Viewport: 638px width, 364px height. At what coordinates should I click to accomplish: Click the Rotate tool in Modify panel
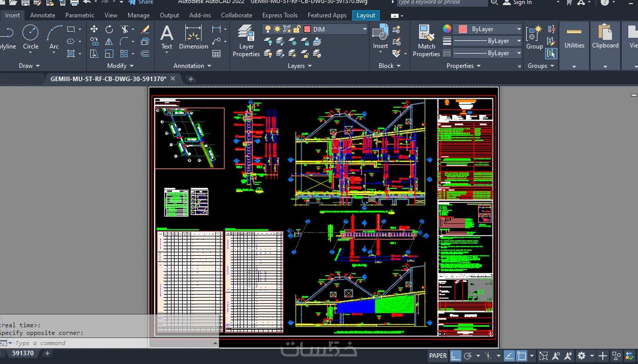tap(109, 29)
